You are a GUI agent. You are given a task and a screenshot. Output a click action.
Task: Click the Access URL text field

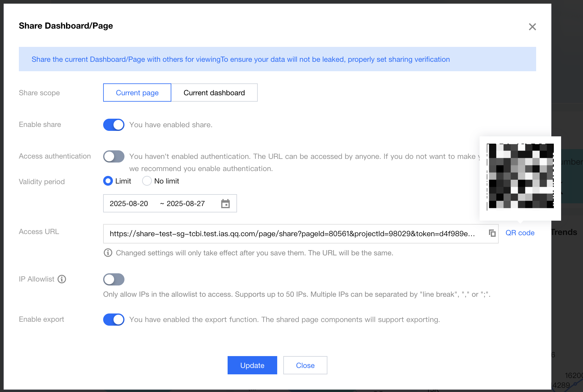(292, 234)
